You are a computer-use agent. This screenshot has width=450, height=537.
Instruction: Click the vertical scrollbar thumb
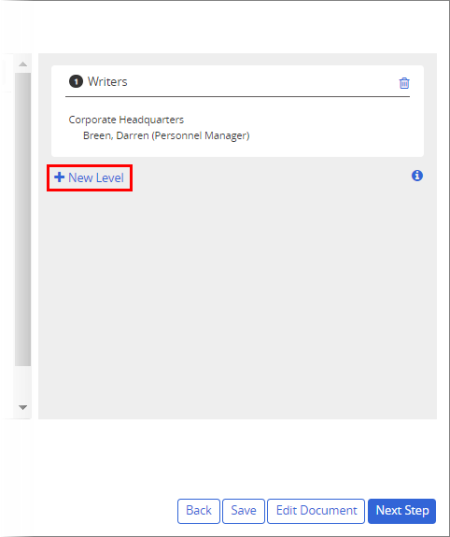click(23, 219)
